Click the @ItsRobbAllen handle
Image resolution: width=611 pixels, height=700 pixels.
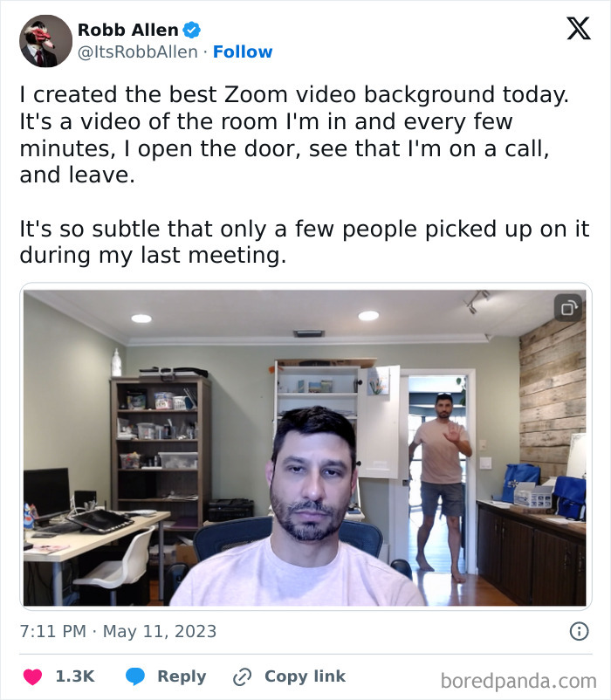pyautogui.click(x=137, y=51)
